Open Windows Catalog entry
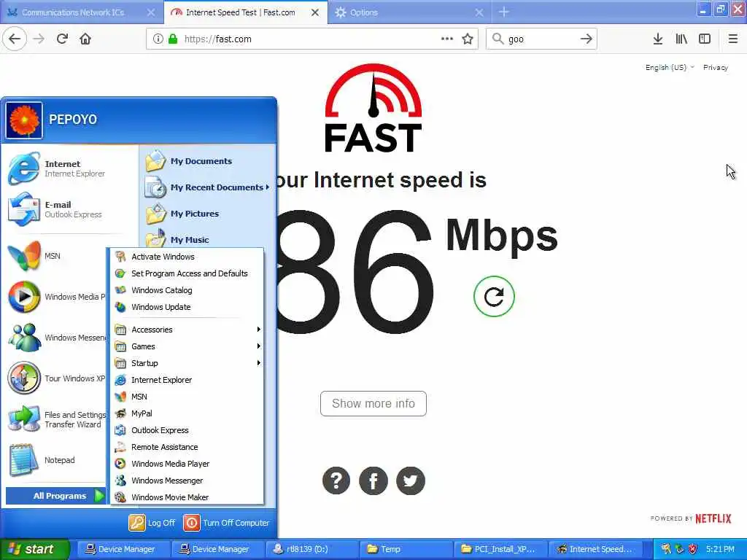 (187, 290)
